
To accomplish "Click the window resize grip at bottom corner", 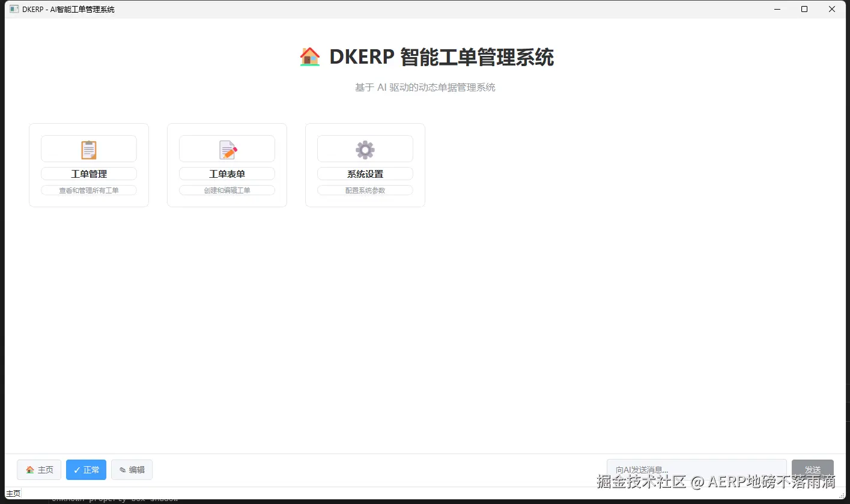I will click(x=841, y=494).
